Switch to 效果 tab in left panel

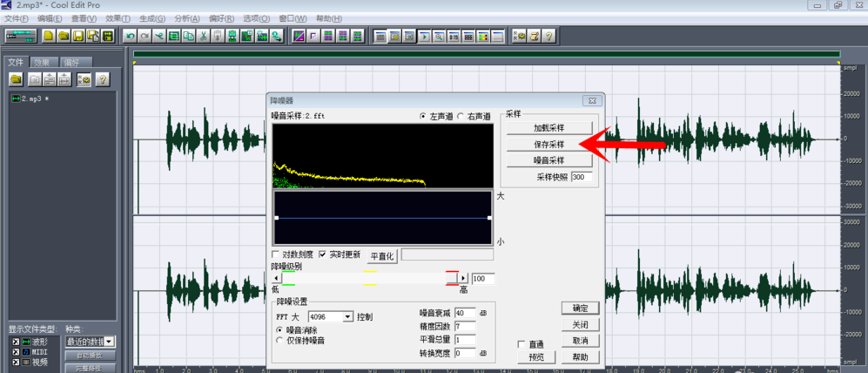pos(44,63)
